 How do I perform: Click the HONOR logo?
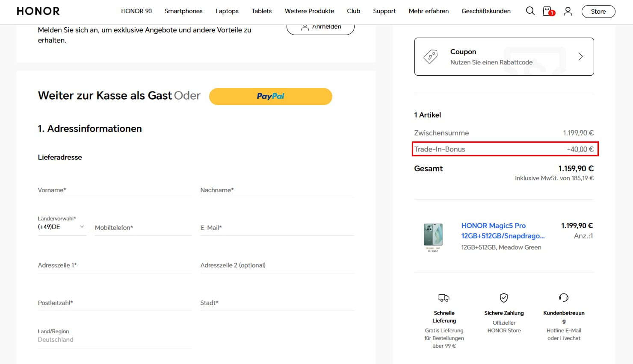coord(38,11)
